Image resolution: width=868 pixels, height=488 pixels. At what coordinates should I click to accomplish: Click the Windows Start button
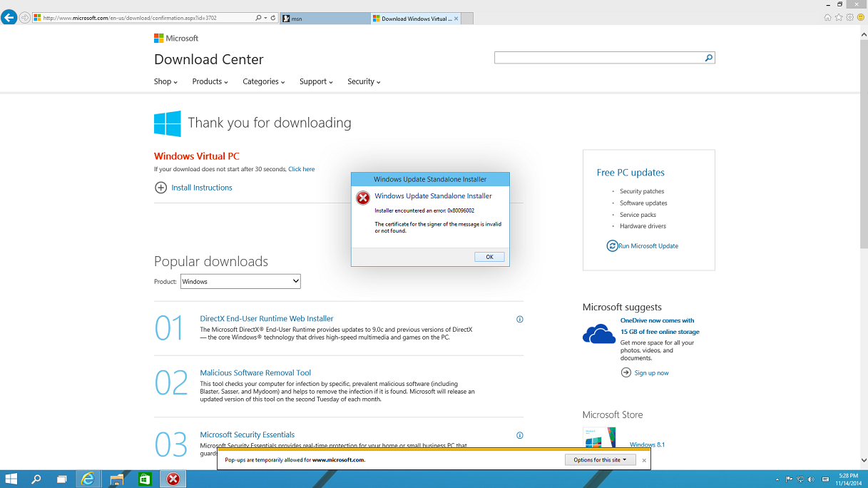pos(11,479)
